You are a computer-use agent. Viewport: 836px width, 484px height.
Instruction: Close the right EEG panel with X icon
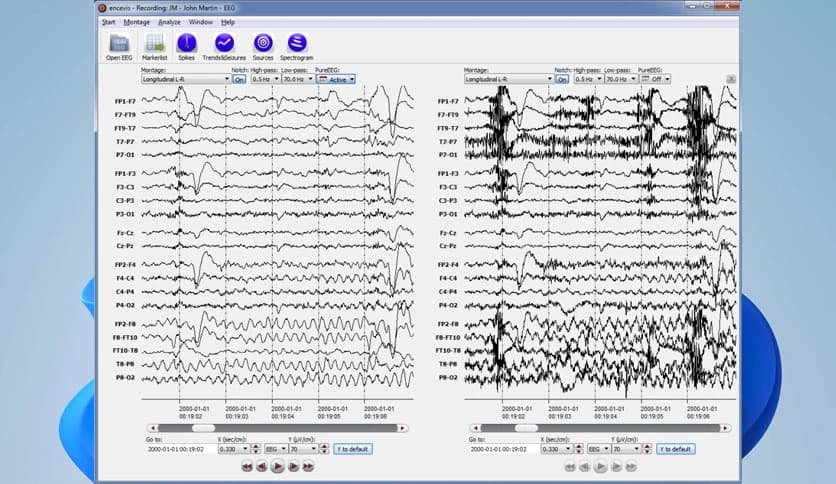coord(731,78)
